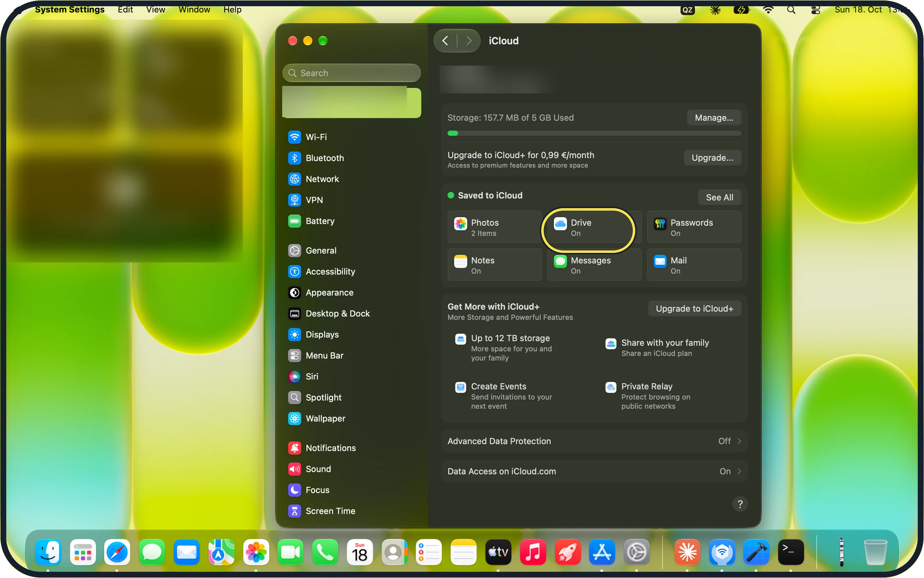Click Upgrade to iCloud+ button
The height and width of the screenshot is (578, 924).
694,309
